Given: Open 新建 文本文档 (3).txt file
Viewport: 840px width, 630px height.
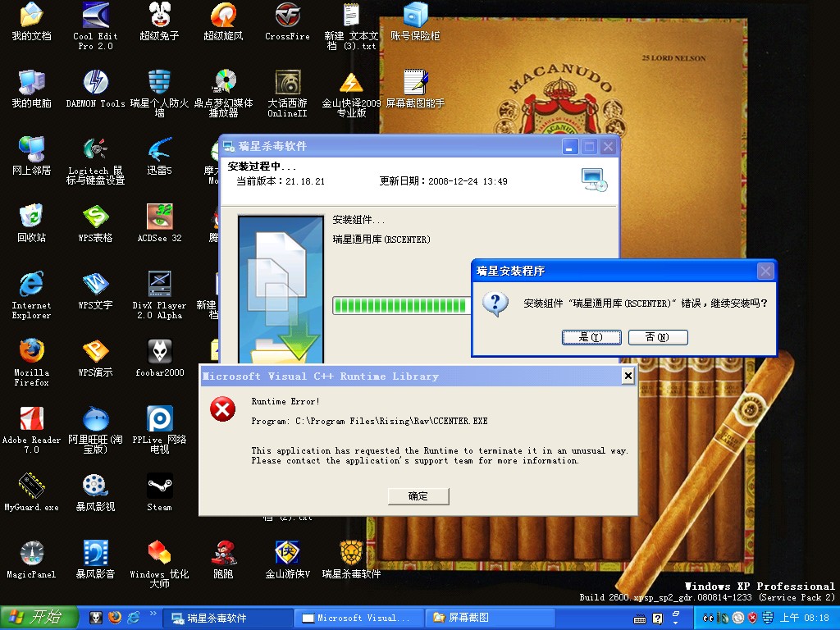Looking at the screenshot, I should [x=351, y=25].
